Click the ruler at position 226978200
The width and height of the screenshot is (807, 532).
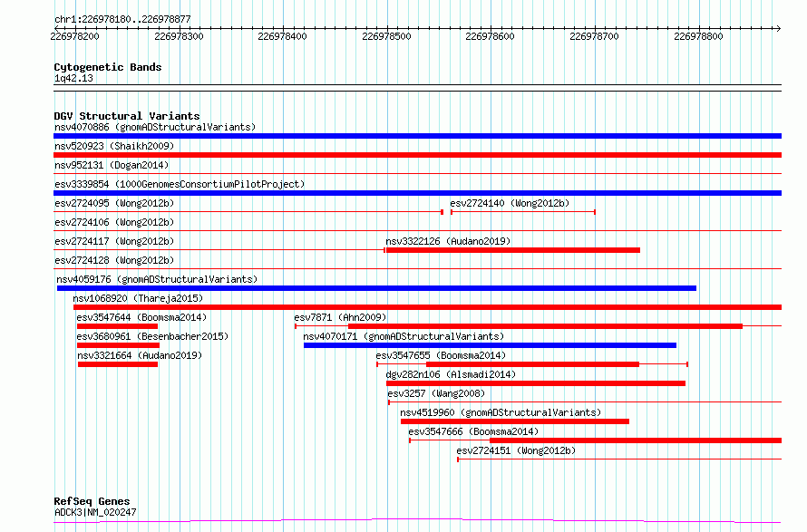pyautogui.click(x=74, y=36)
